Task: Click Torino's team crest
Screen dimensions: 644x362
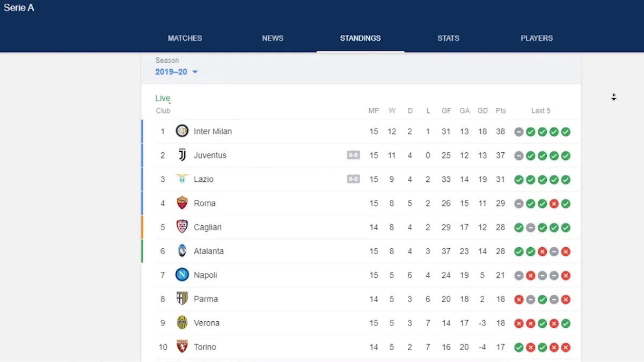Action: (182, 346)
